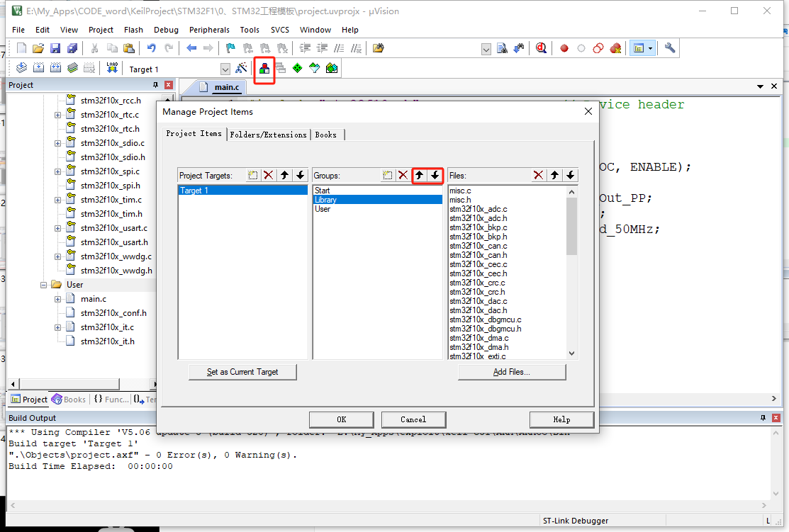
Task: Open the Flash menu
Action: pyautogui.click(x=133, y=30)
